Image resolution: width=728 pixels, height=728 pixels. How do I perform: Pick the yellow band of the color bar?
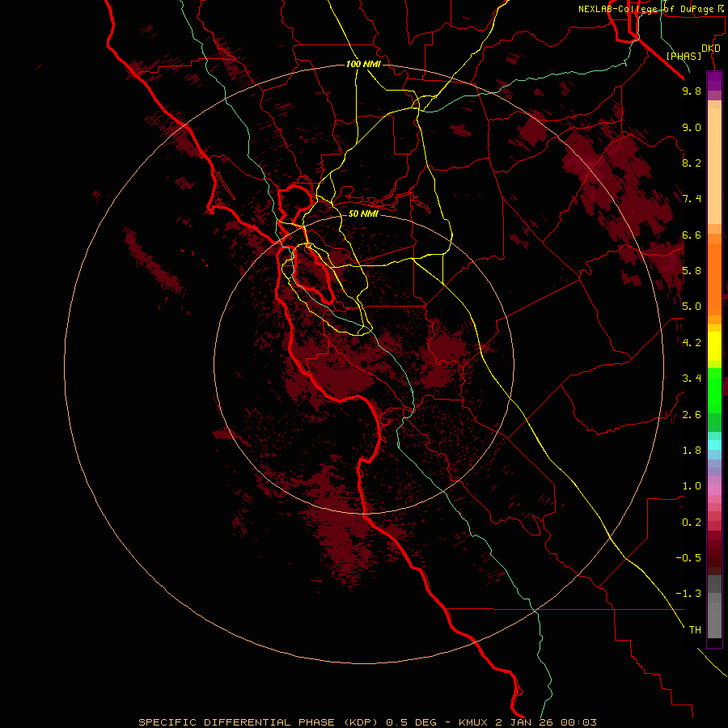(x=714, y=346)
